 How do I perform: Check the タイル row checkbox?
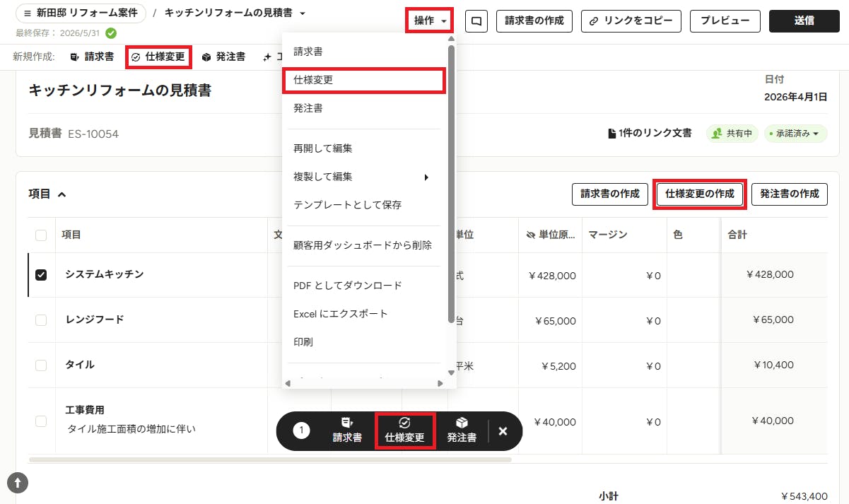pos(41,365)
